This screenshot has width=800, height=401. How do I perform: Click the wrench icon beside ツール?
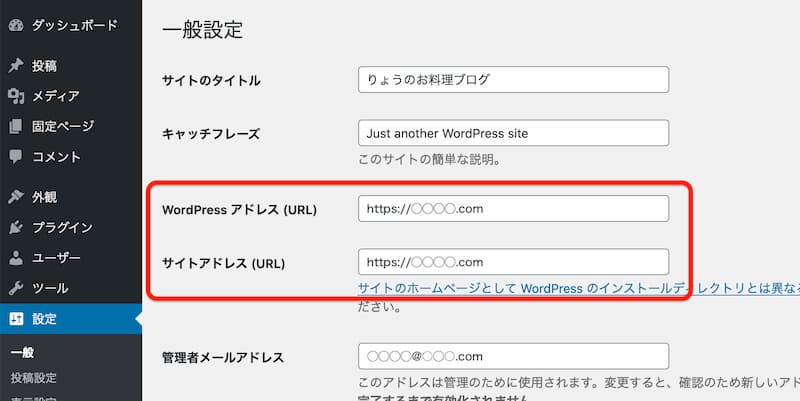(x=16, y=288)
